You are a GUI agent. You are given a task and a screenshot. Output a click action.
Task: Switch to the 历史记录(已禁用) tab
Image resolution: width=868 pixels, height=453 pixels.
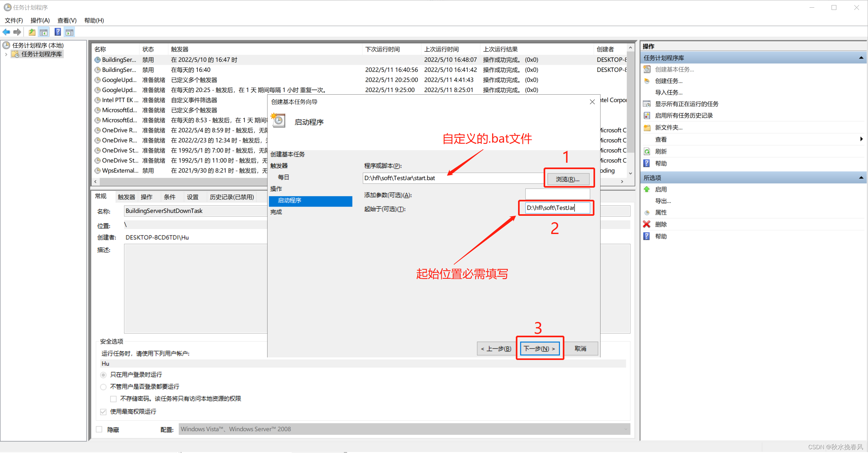click(x=232, y=197)
